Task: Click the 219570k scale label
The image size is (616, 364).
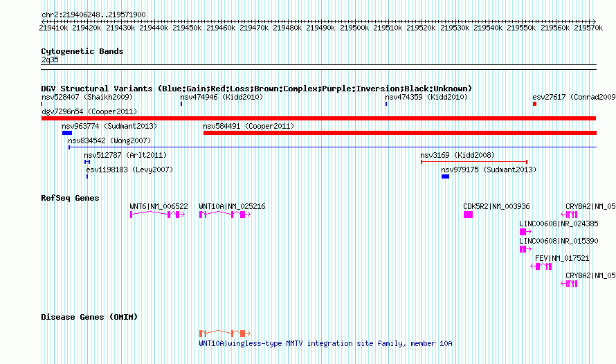Action: point(588,28)
